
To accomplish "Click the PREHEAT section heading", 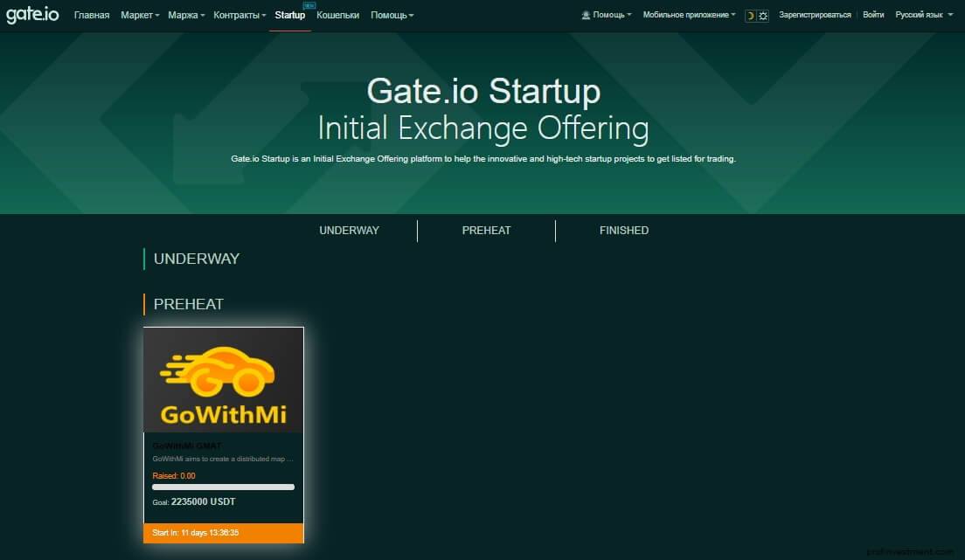I will (188, 304).
